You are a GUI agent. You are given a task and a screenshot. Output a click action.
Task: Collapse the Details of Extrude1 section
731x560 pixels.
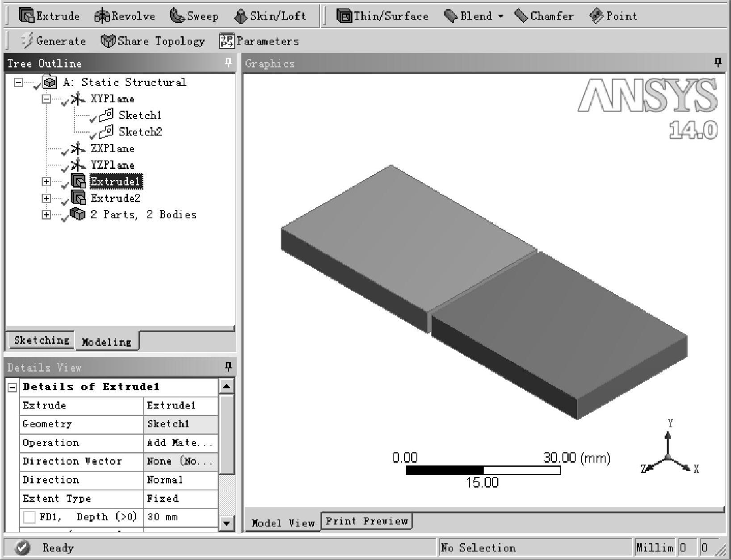click(x=13, y=387)
